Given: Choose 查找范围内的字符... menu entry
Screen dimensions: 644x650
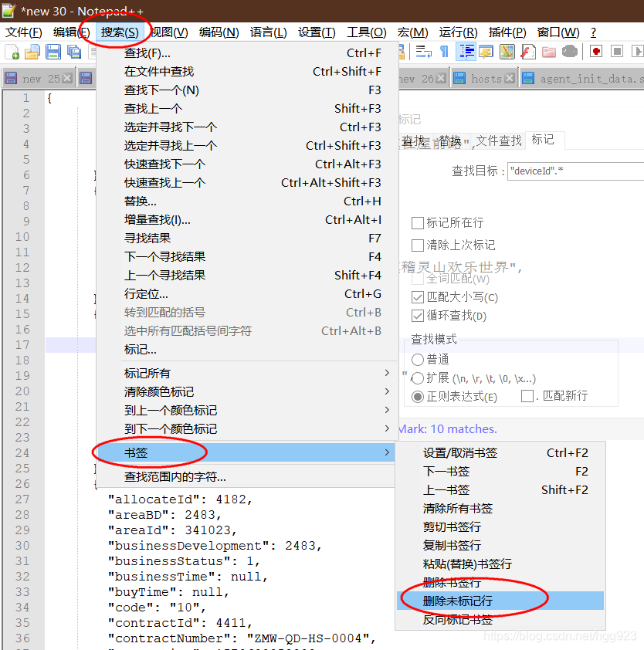Looking at the screenshot, I should point(247,477).
